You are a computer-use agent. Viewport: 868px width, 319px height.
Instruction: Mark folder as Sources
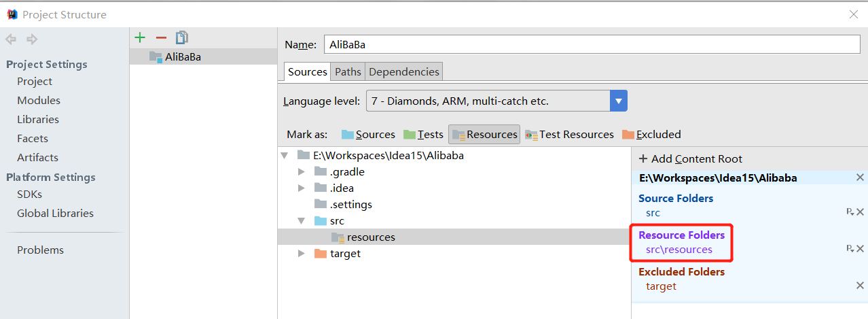click(x=368, y=135)
